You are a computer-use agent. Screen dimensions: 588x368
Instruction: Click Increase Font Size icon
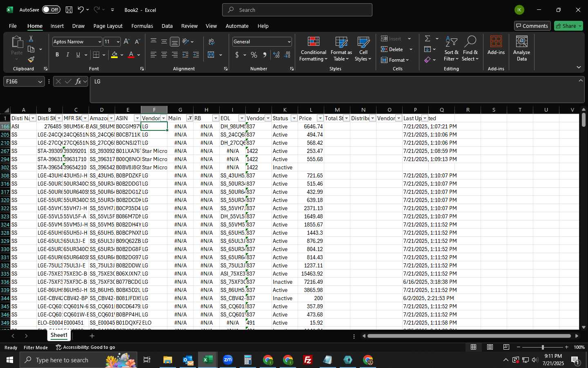tap(127, 42)
